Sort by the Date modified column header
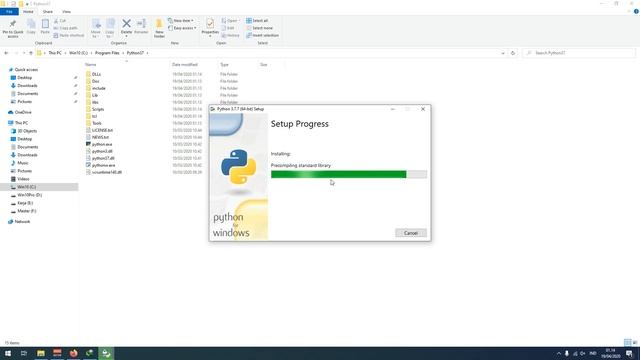The height and width of the screenshot is (360, 640). (x=185, y=64)
